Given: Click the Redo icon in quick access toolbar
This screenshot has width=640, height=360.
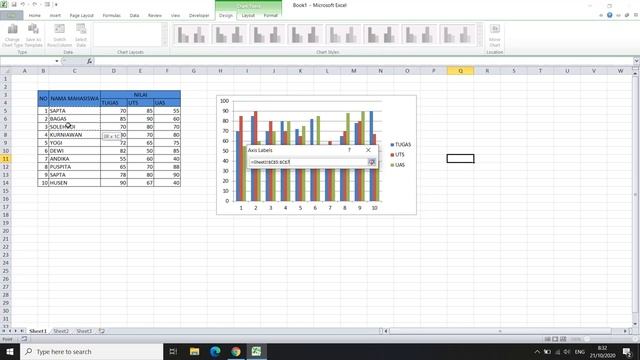Looking at the screenshot, I should click(34, 4).
